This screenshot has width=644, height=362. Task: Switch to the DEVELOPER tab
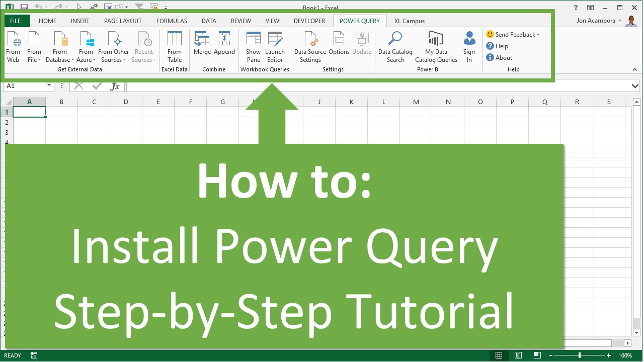tap(309, 21)
